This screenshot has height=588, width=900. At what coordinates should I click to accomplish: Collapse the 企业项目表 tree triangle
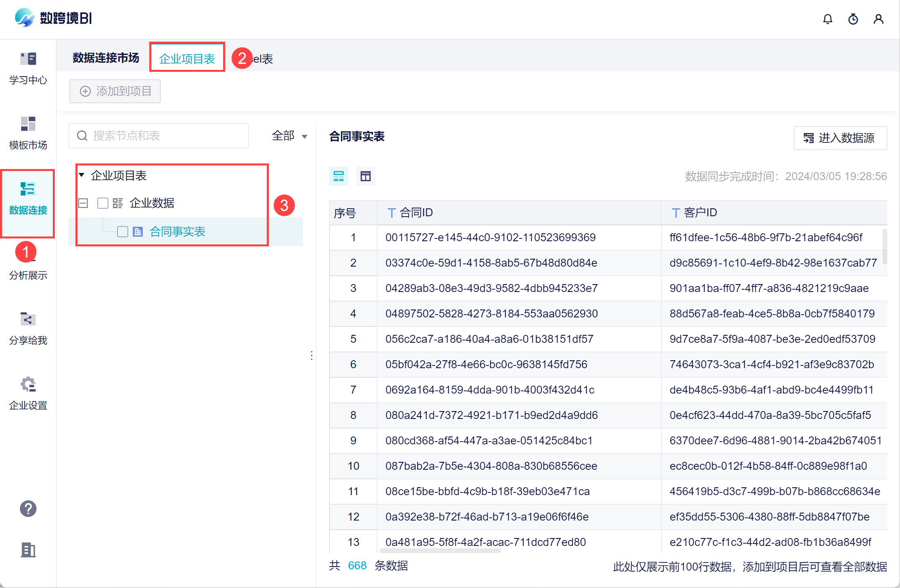(81, 175)
